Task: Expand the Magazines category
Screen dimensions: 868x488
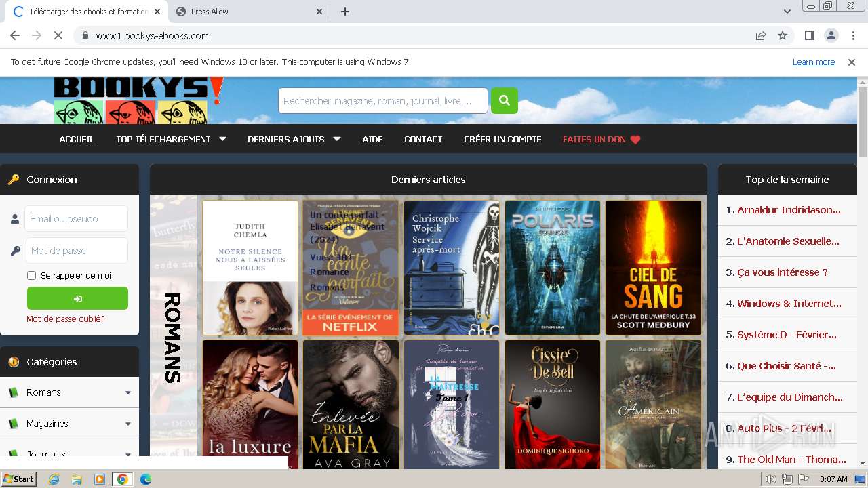Action: coord(69,424)
